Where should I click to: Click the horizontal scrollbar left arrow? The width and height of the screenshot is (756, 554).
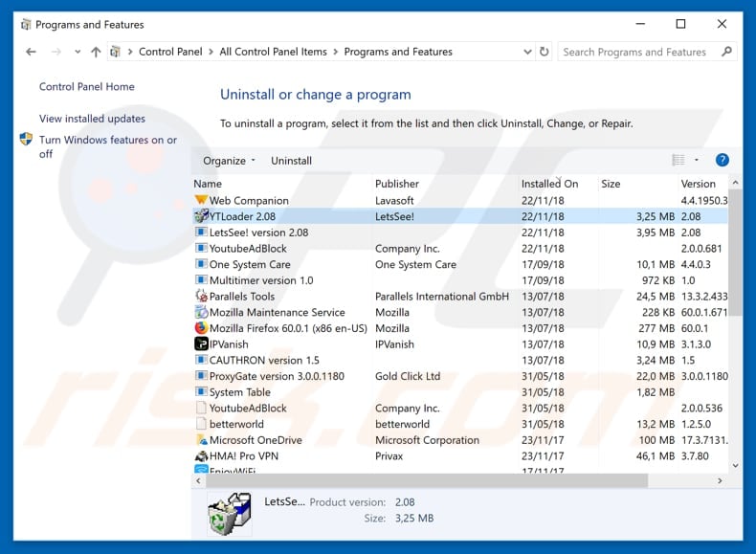pos(199,480)
